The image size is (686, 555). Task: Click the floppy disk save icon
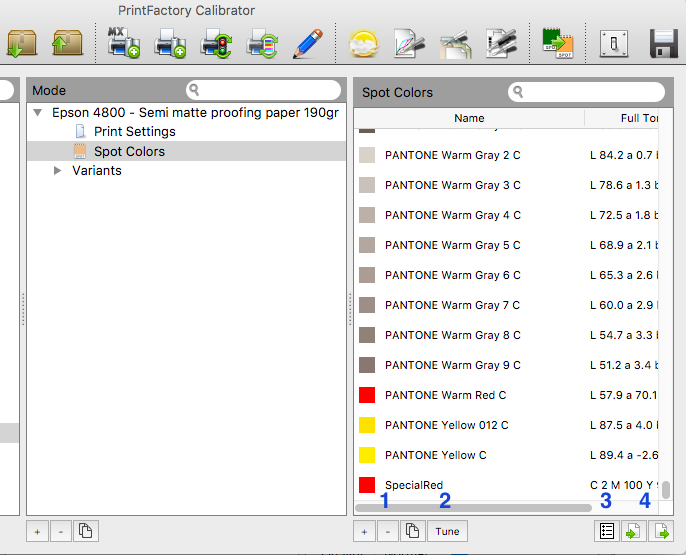664,44
